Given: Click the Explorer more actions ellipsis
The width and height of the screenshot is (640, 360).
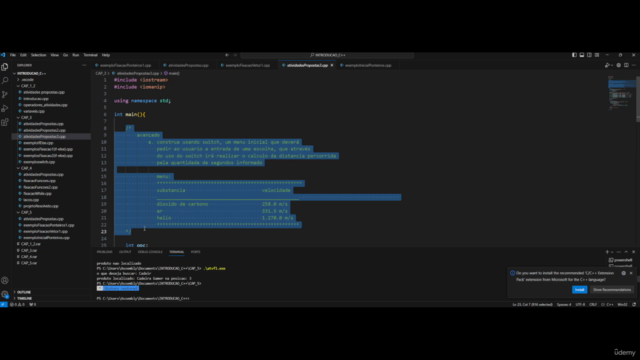Looking at the screenshot, I should tap(84, 65).
